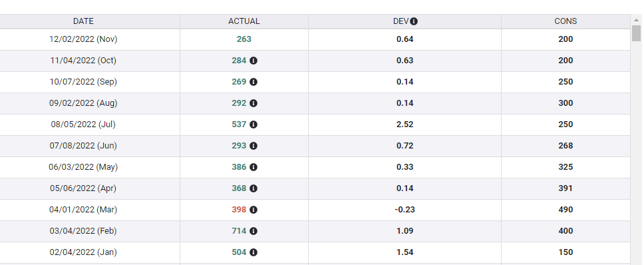This screenshot has height=265, width=644.
Task: Click the 490 consensus value for March
Action: pos(565,210)
